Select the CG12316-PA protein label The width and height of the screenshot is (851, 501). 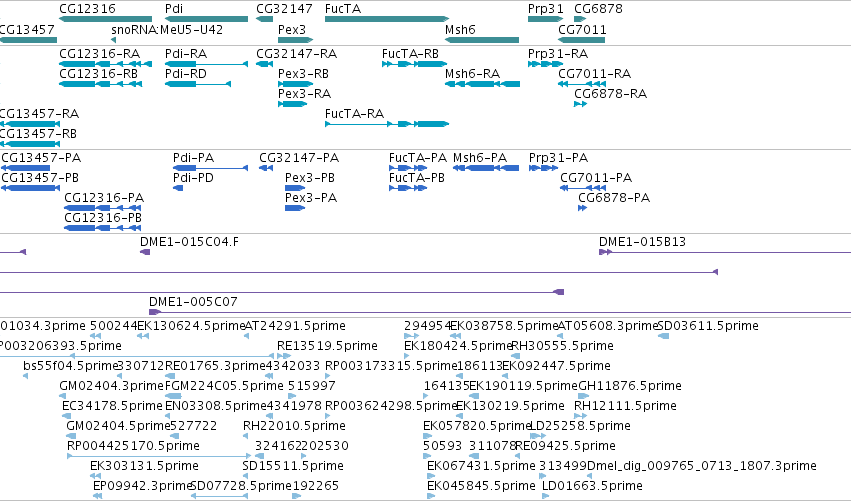(x=104, y=198)
